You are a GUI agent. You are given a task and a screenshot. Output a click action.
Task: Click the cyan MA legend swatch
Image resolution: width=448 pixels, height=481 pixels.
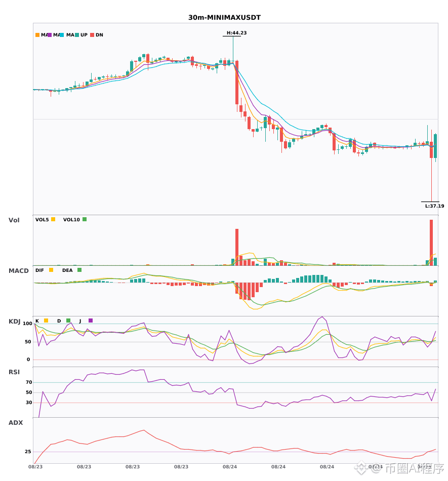[62, 35]
